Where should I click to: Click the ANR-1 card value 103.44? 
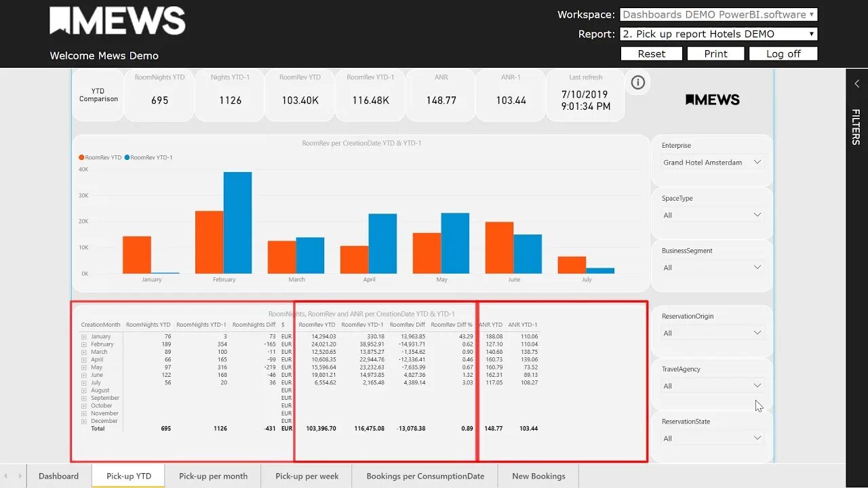pos(511,100)
